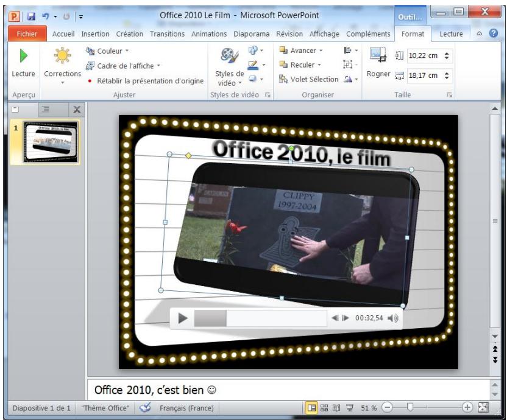Close the slides pane
Viewport: 507px width, 420px height.
tap(77, 110)
